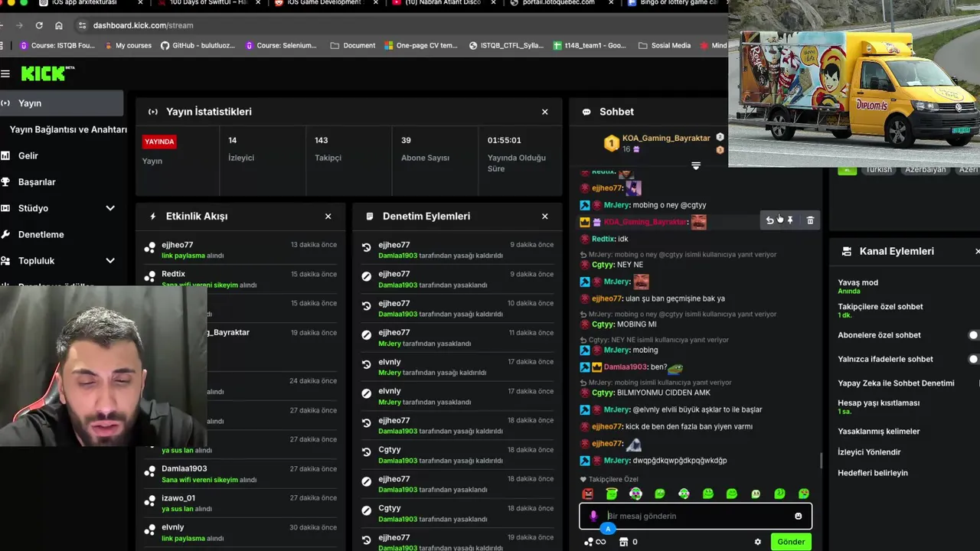Delete the hovered chat message with trash icon
The image size is (980, 551).
pyautogui.click(x=810, y=220)
